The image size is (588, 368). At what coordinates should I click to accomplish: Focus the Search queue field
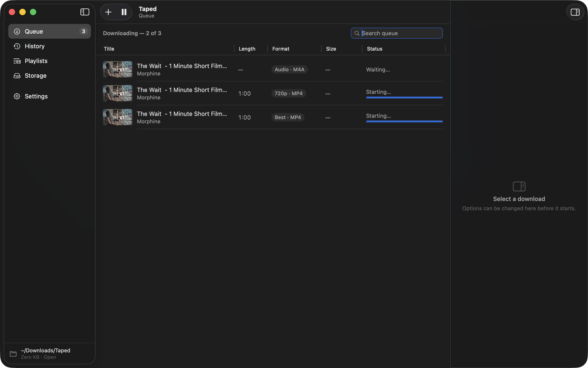coord(397,33)
